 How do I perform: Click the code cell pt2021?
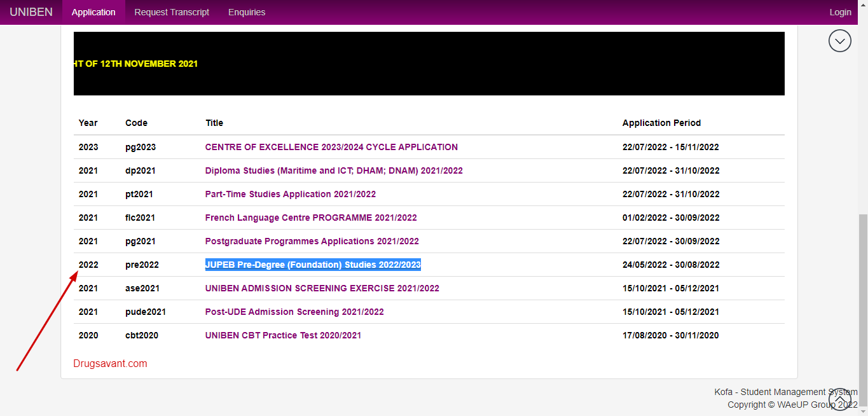pos(139,194)
